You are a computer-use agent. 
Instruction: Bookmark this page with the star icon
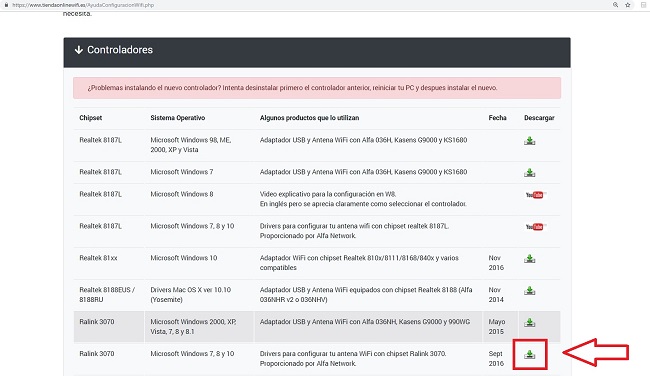pos(628,5)
